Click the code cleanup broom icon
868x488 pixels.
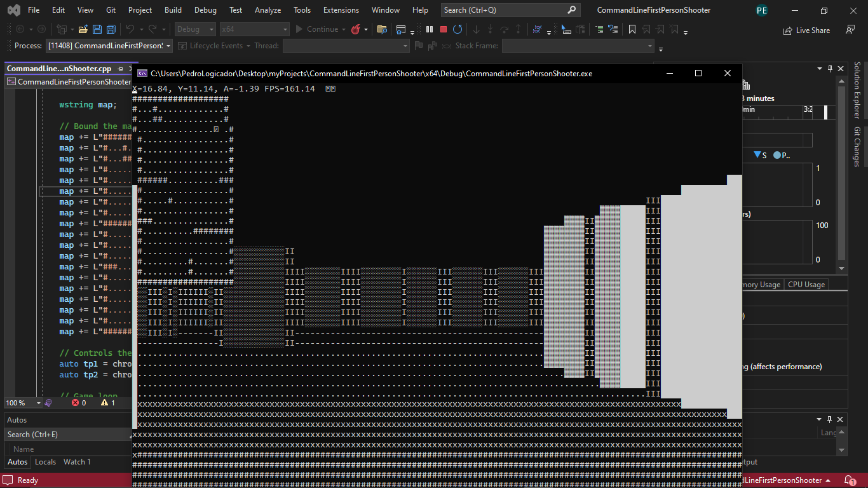(48, 403)
